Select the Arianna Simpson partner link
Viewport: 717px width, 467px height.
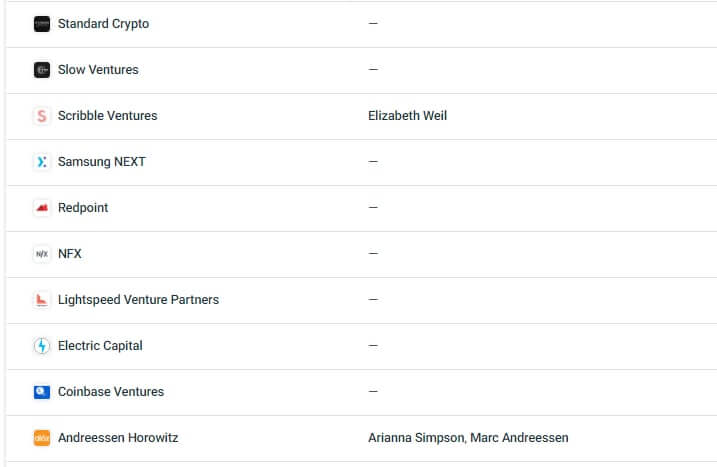coord(416,438)
